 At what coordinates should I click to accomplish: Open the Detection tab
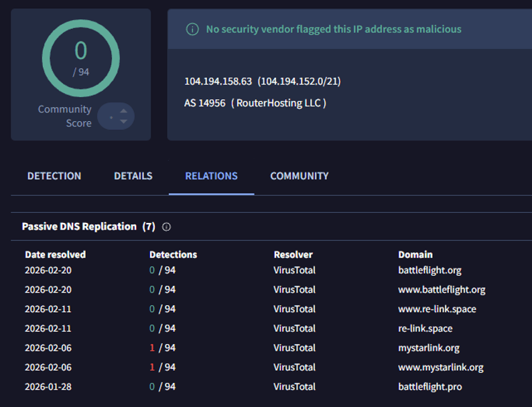tap(54, 176)
